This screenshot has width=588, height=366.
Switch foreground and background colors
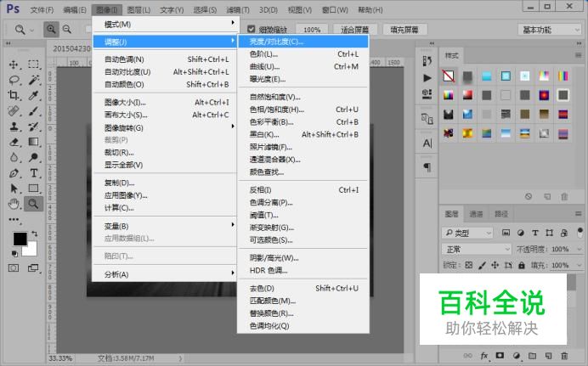coord(35,234)
